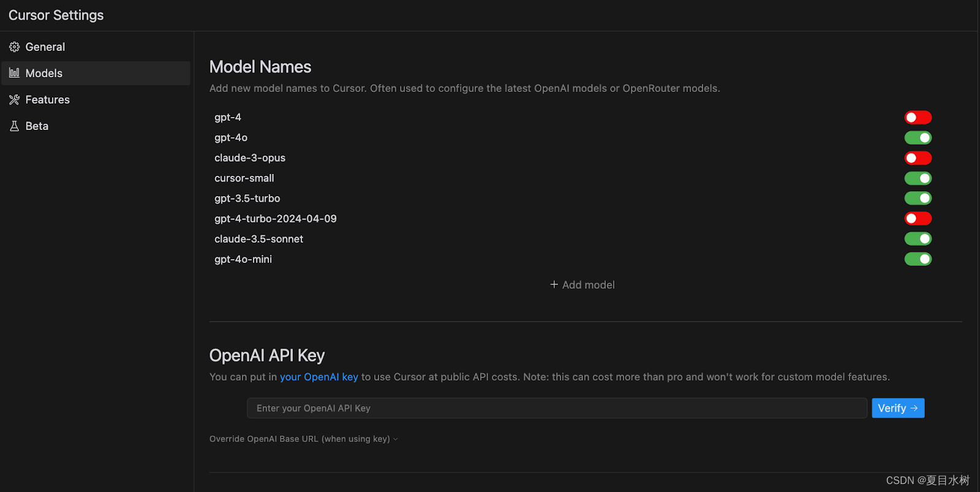Turn on the claude-3-opus toggle
980x492 pixels.
coord(918,158)
